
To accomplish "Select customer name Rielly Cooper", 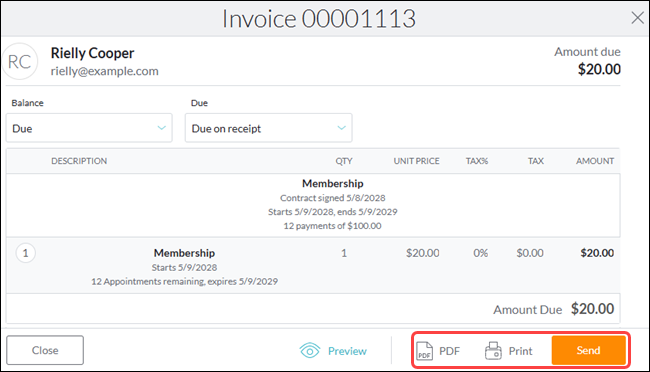I will [92, 53].
